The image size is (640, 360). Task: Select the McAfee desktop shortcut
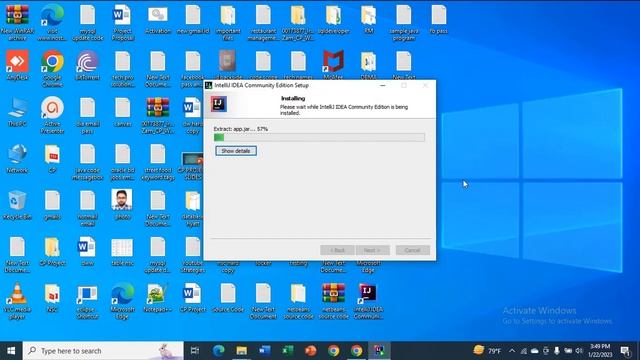click(x=333, y=65)
